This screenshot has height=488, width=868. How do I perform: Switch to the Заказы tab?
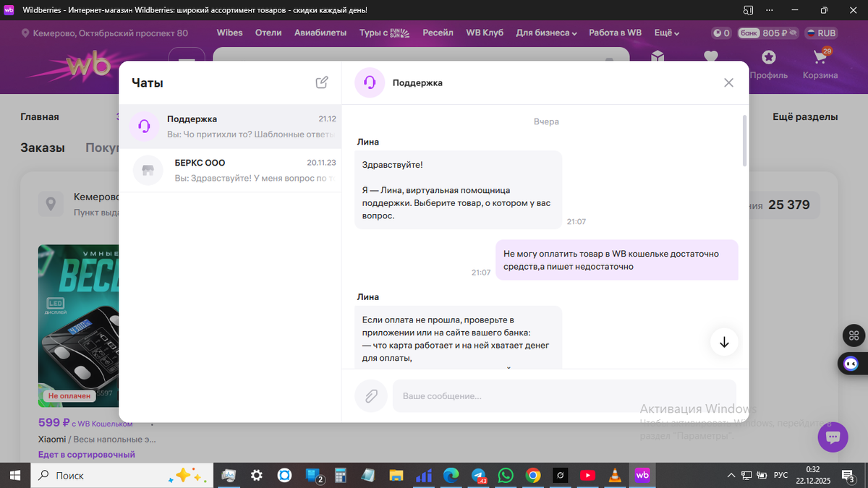click(x=43, y=147)
